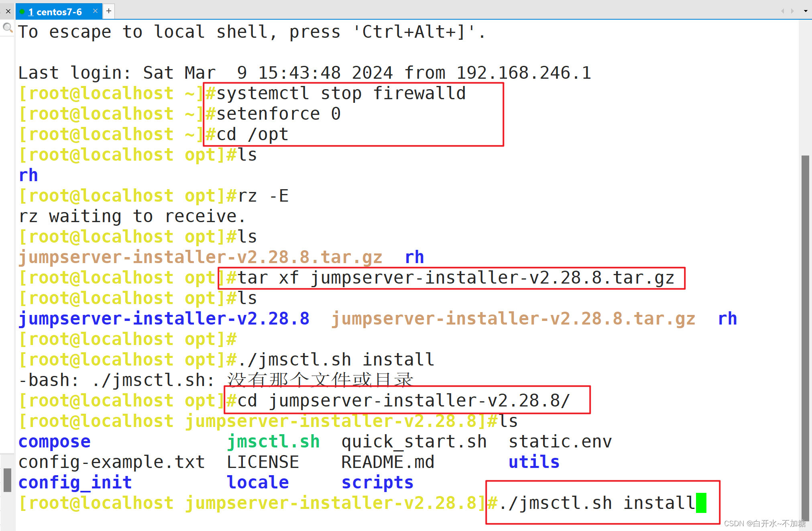Screen dimensions: 812x531
Task: Click 'rz waiting to receive.' output line
Action: tap(132, 216)
